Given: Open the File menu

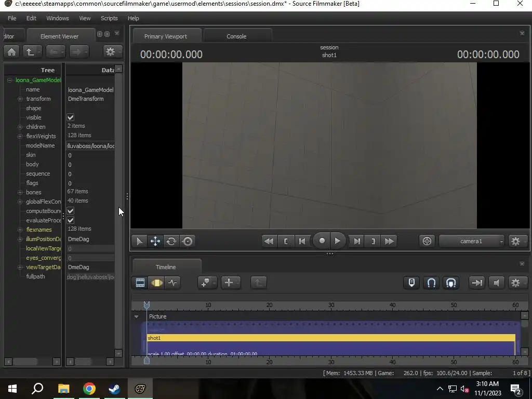Looking at the screenshot, I should point(12,18).
